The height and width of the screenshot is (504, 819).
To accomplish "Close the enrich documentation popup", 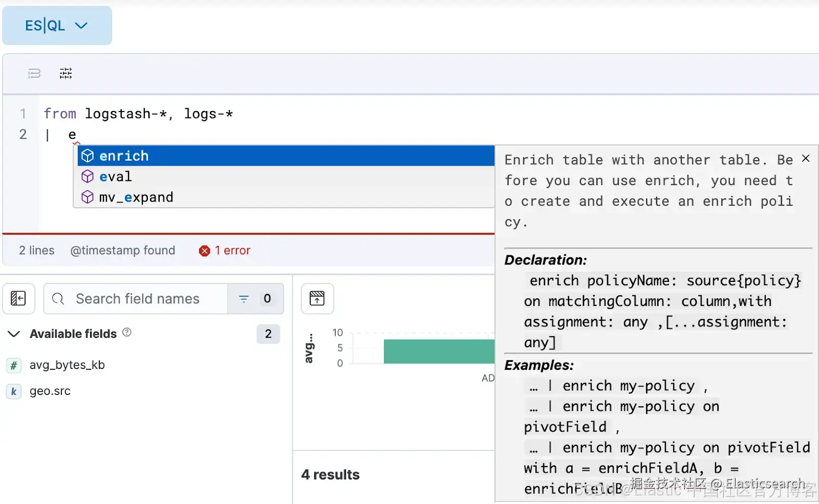I will tap(806, 159).
